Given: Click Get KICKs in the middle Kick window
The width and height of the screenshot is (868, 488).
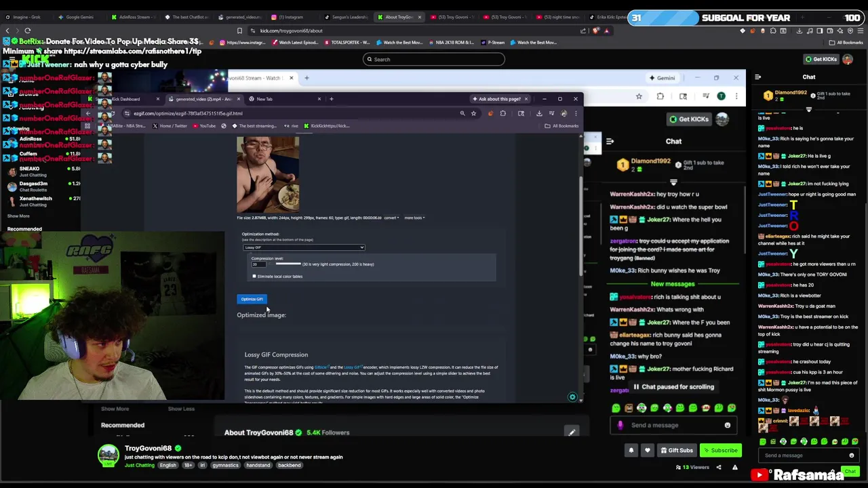Looking at the screenshot, I should coord(689,119).
